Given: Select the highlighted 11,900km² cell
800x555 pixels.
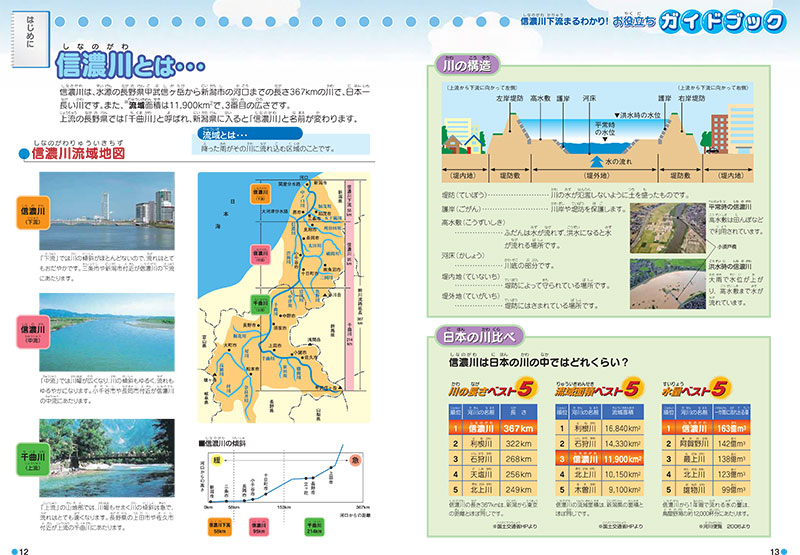Looking at the screenshot, I should tap(622, 459).
